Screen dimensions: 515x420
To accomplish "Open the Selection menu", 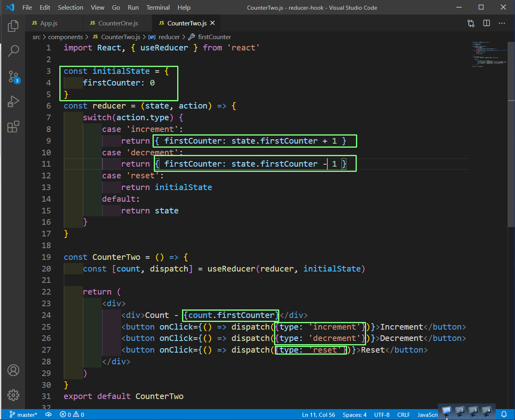I will [70, 7].
